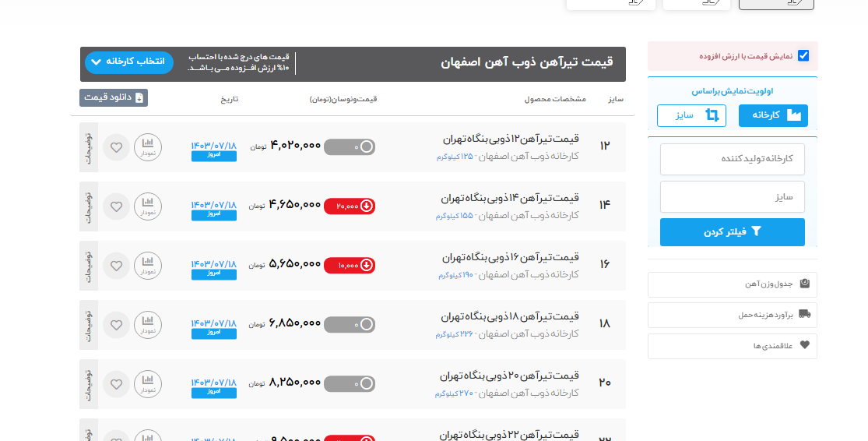Open shipping cost estimate (برآورد هزینه حمل)

732,315
